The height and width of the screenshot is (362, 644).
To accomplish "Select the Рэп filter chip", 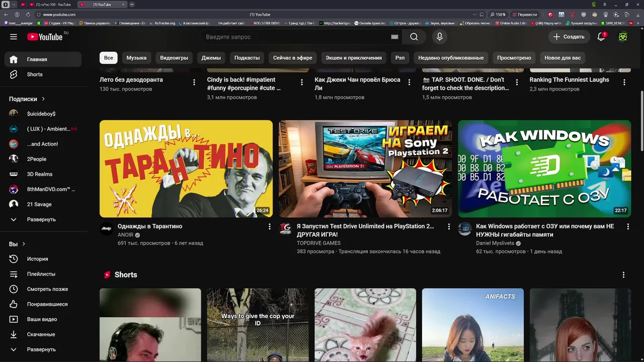I will tap(400, 58).
